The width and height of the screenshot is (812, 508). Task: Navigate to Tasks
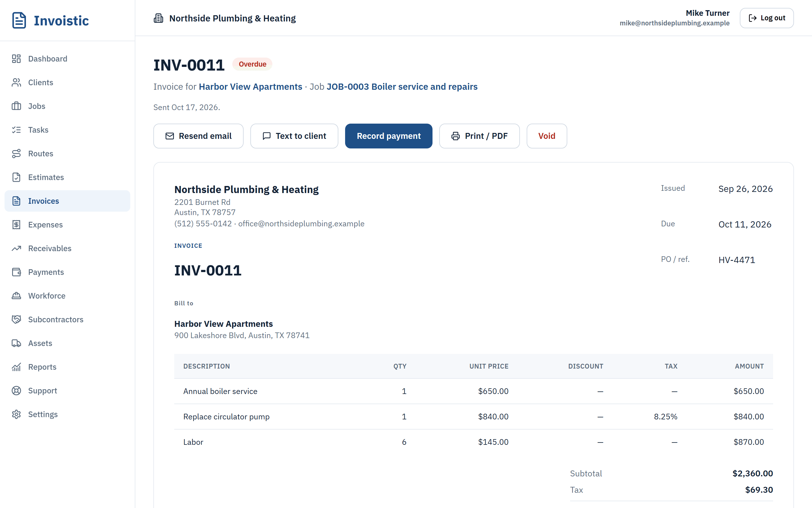tap(67, 130)
